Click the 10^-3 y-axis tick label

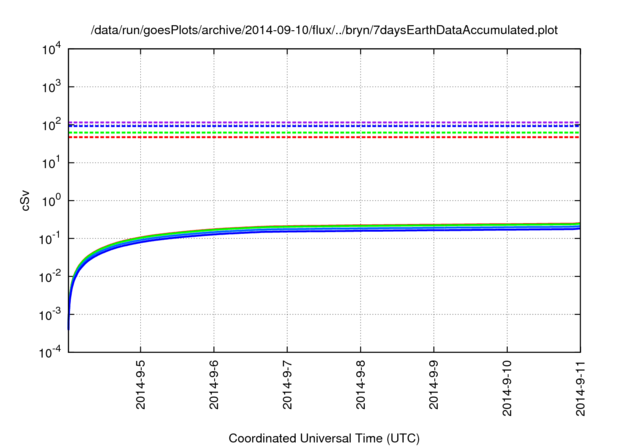[x=50, y=315]
